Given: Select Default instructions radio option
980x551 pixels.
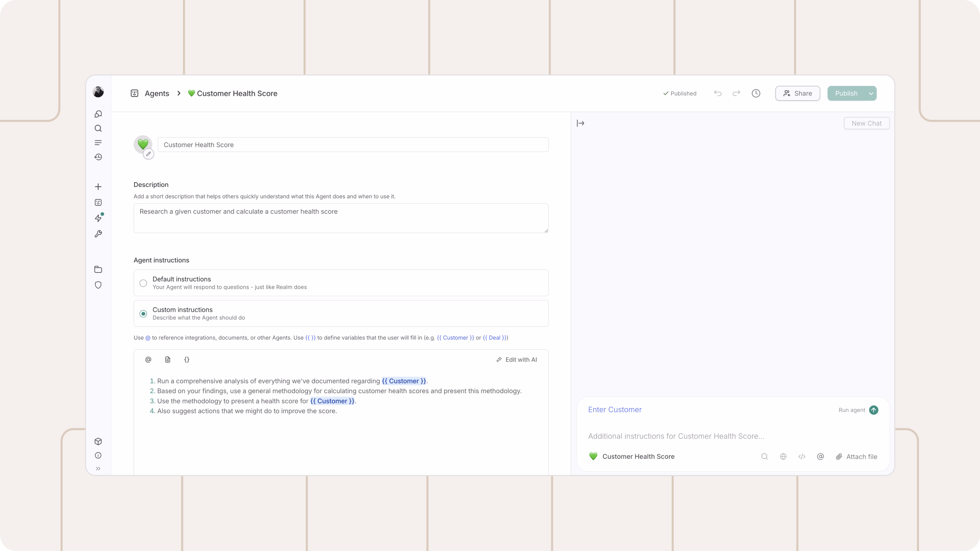Looking at the screenshot, I should pos(143,283).
